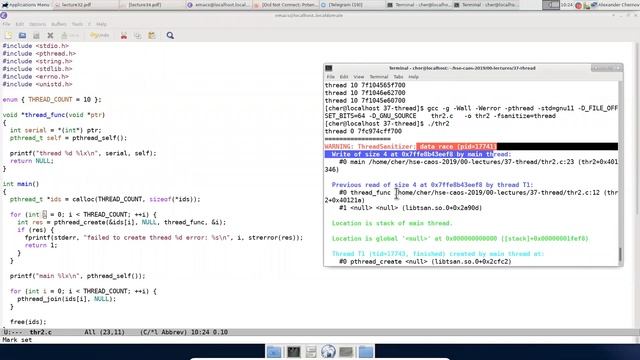Image resolution: width=640 pixels, height=360 pixels.
Task: Switch to lecture34.pdf taskbar window
Action: pyautogui.click(x=151, y=5)
